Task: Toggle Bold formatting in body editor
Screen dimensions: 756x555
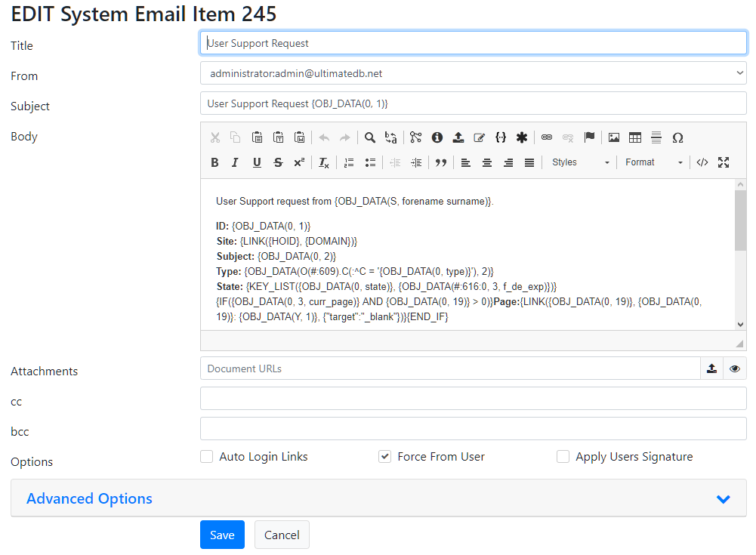Action: (214, 162)
